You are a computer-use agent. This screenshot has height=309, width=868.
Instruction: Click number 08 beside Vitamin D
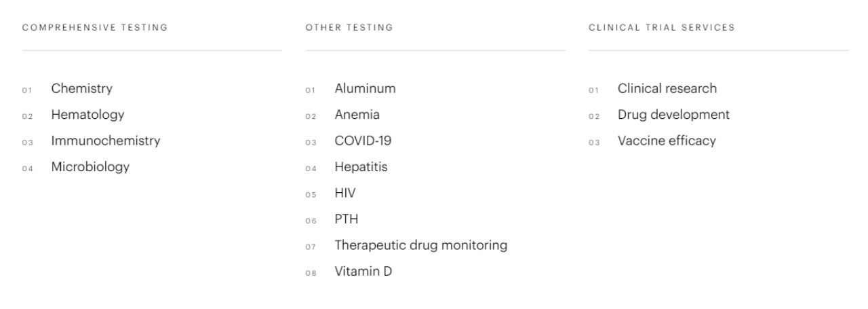311,273
